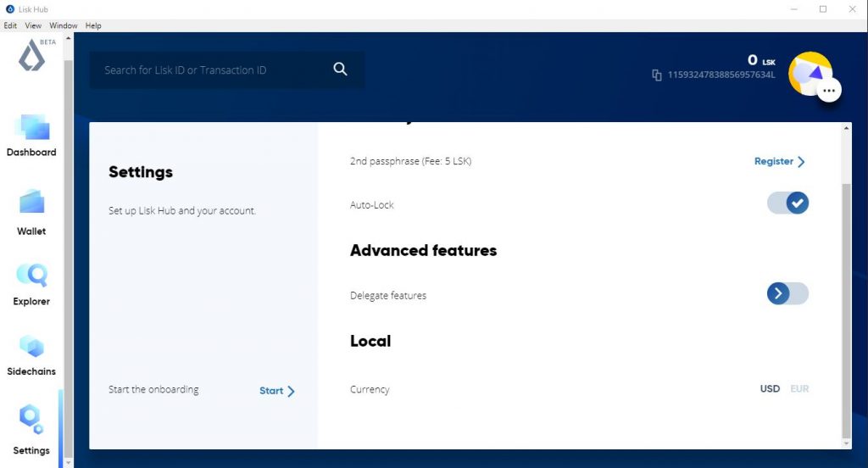Click sidebar scroll up arrow

tap(68, 38)
